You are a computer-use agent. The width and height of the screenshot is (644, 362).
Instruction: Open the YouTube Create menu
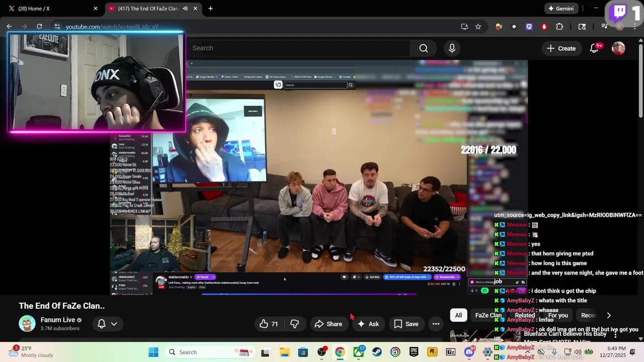(561, 48)
